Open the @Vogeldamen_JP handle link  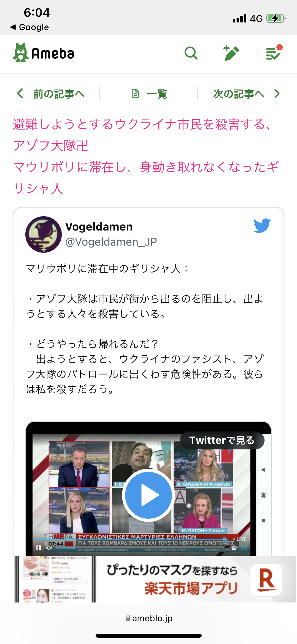pyautogui.click(x=111, y=242)
